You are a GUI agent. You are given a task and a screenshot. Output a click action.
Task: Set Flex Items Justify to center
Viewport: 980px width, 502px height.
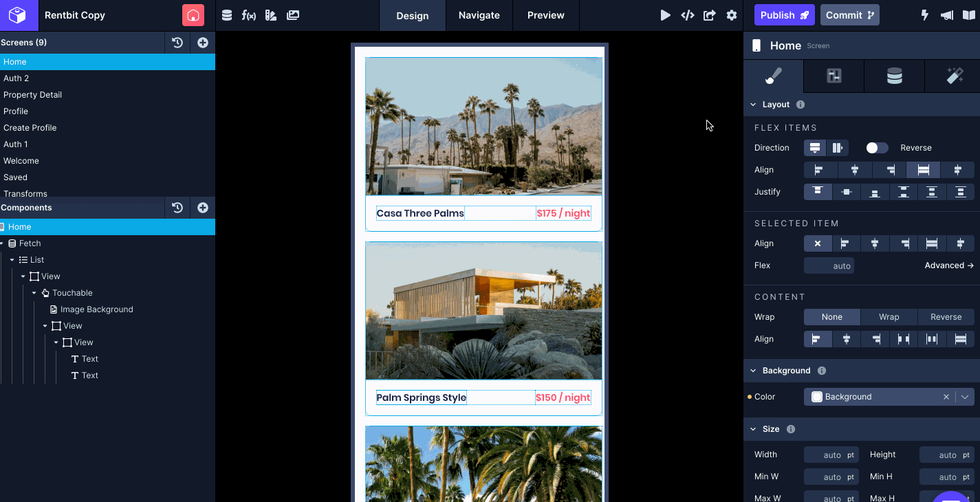847,192
